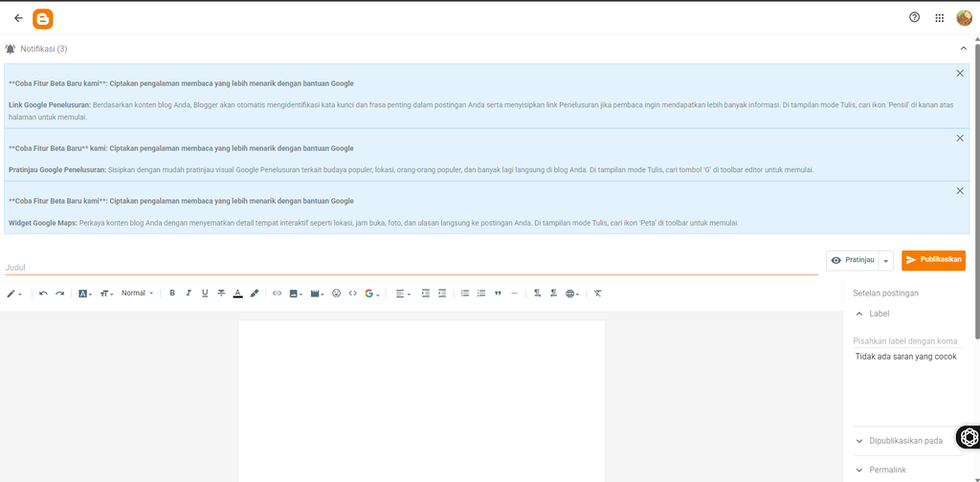The height and width of the screenshot is (482, 980).
Task: Toggle strikethrough formatting
Action: 221,293
